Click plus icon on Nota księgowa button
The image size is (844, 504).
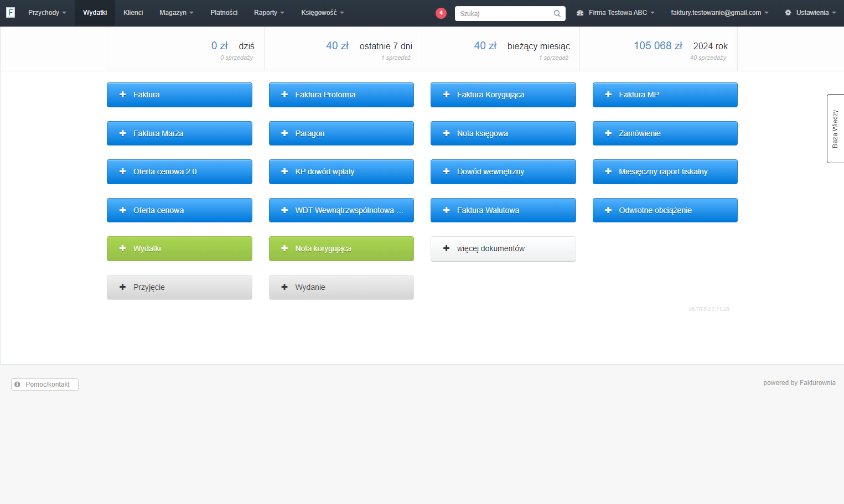(x=447, y=133)
